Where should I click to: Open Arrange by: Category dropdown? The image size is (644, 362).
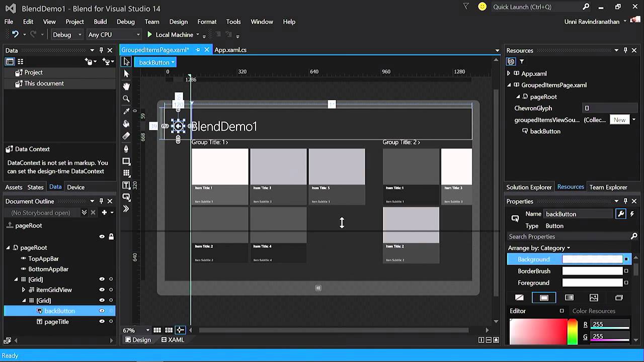click(539, 248)
